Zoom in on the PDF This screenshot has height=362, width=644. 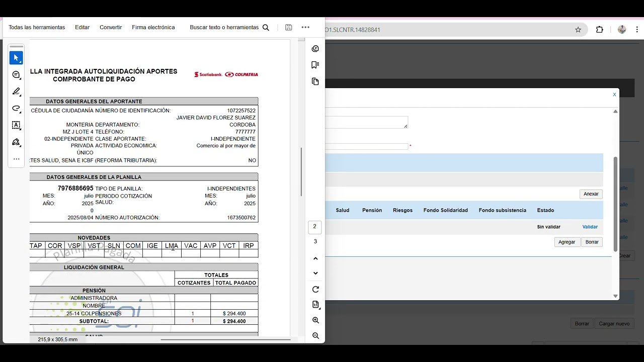315,320
